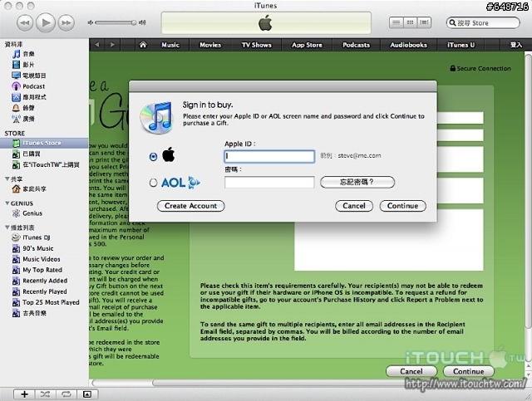This screenshot has height=401, width=532.
Task: Switch to list view icon
Action: (396, 22)
